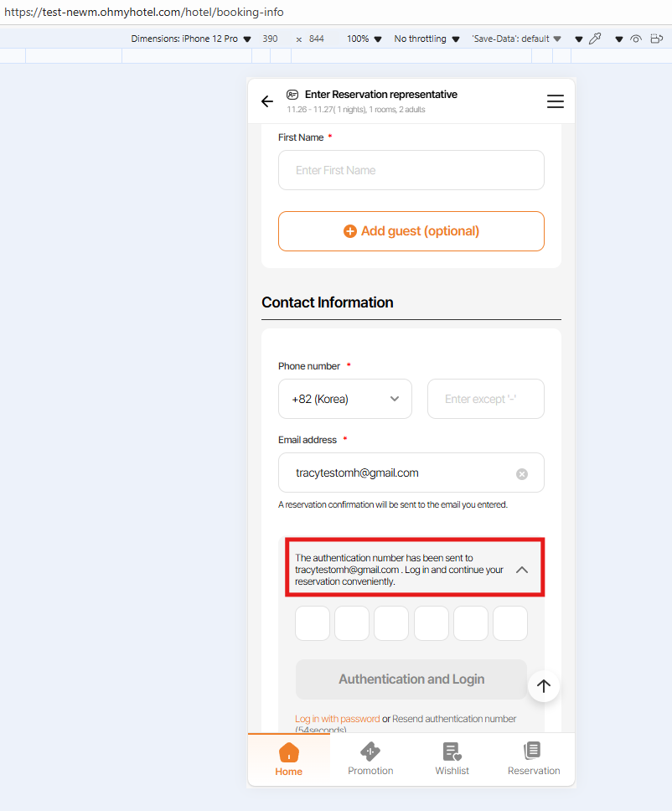Click the rotate device icon in toolbar
This screenshot has width=672, height=811.
coord(657,39)
